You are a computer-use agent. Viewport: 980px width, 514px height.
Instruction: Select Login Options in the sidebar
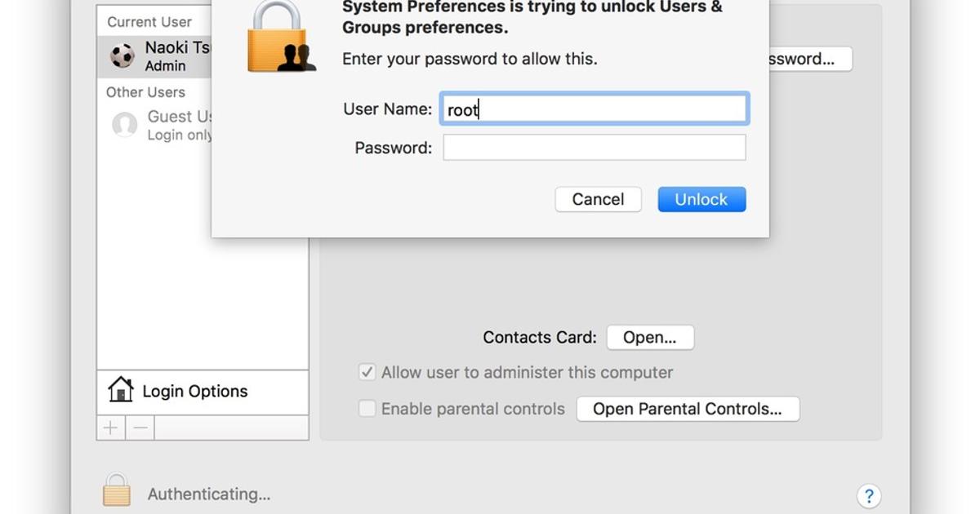[203, 392]
